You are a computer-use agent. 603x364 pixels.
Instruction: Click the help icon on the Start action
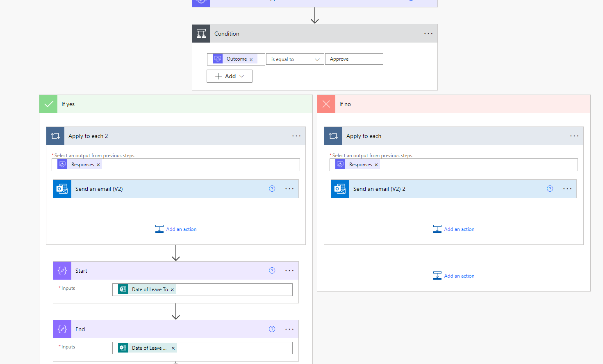pyautogui.click(x=272, y=270)
